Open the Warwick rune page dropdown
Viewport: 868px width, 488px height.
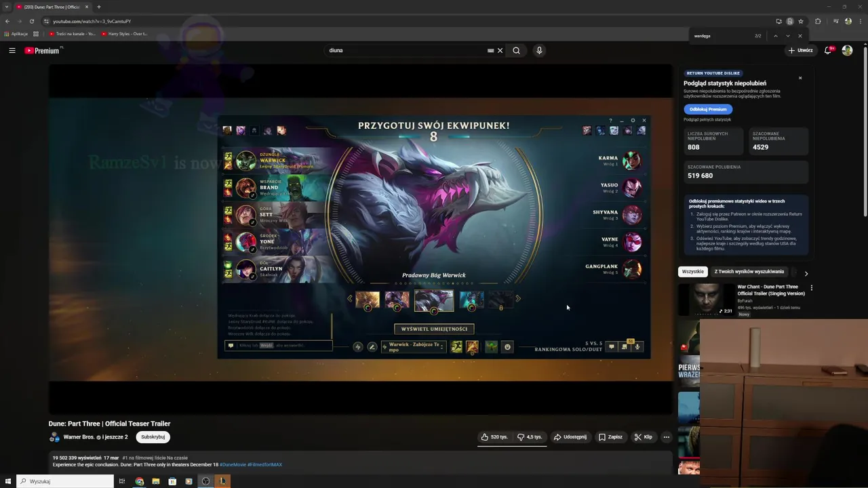(413, 347)
